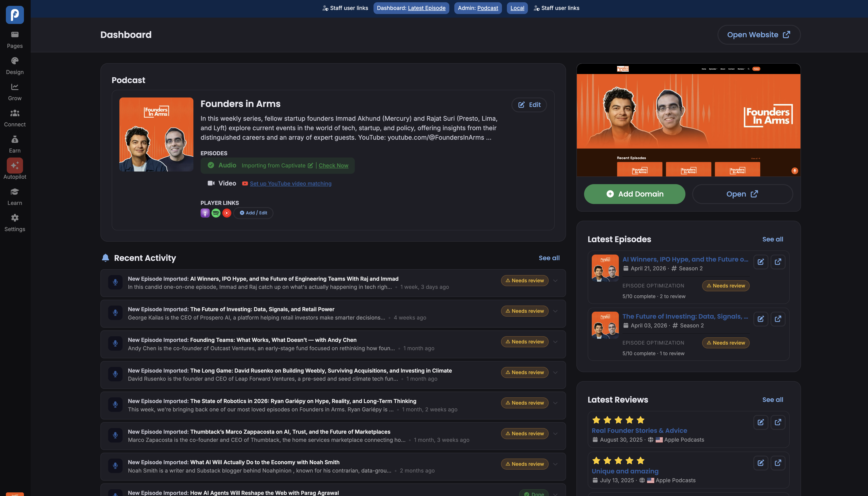Open the Connect people section
The width and height of the screenshot is (868, 496).
(x=15, y=118)
